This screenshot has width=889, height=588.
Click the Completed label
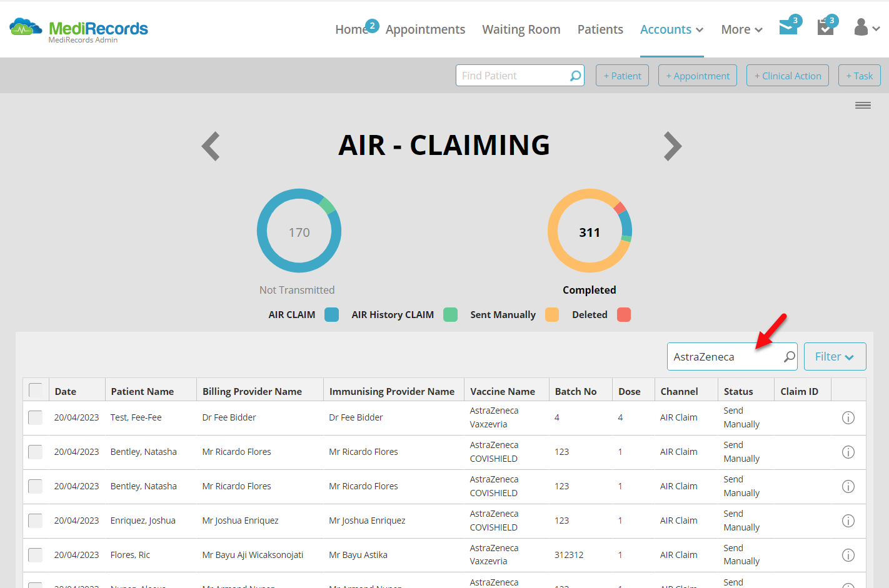tap(590, 290)
